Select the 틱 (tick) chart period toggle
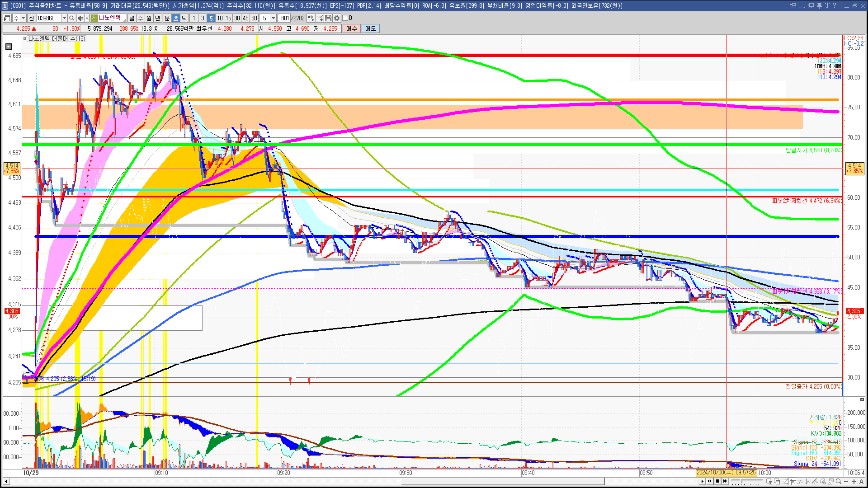868x488 pixels. (184, 18)
